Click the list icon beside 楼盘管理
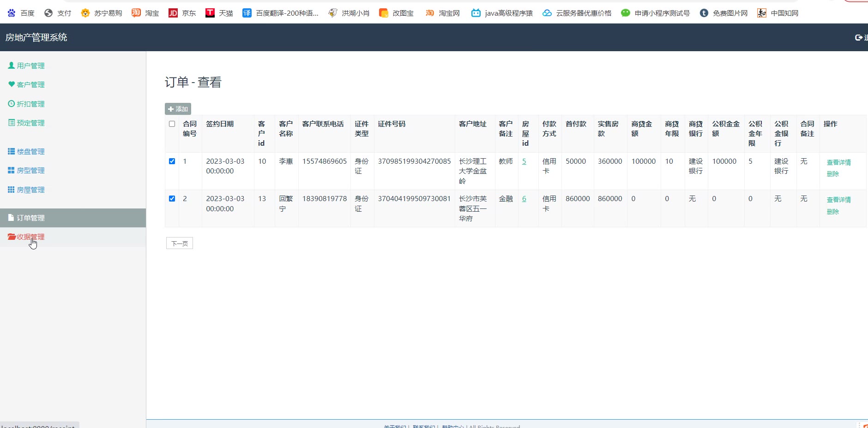Image resolution: width=868 pixels, height=428 pixels. (12, 151)
